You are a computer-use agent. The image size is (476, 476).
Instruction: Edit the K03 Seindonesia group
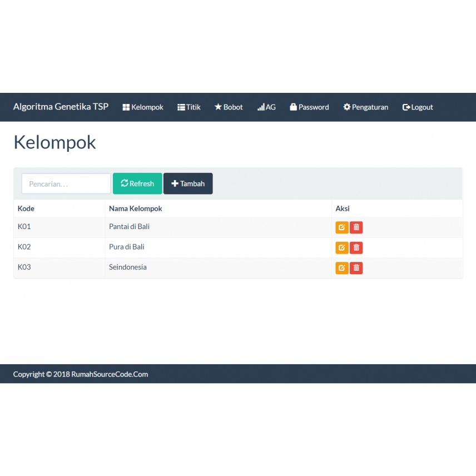[341, 268]
